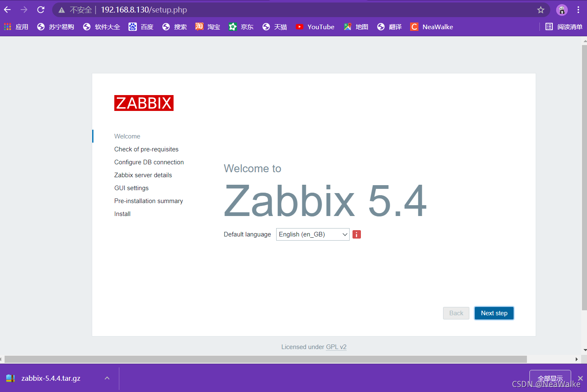
Task: Open the 阅读清单 reading list
Action: (x=564, y=27)
